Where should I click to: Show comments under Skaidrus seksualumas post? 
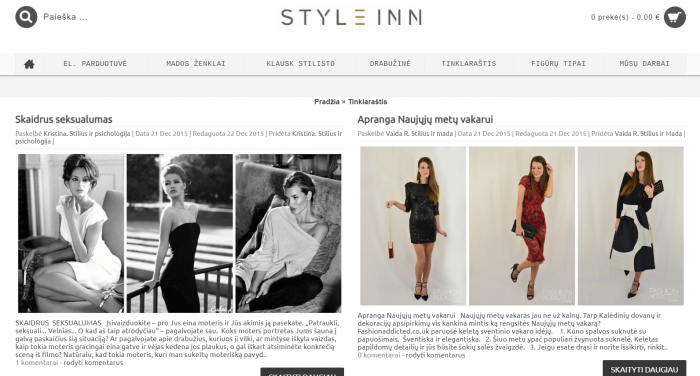93,363
